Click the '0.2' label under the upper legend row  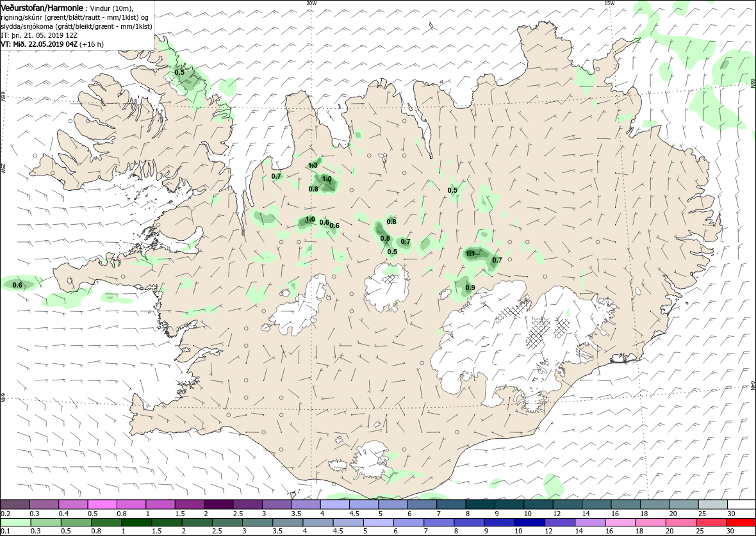tap(5, 514)
